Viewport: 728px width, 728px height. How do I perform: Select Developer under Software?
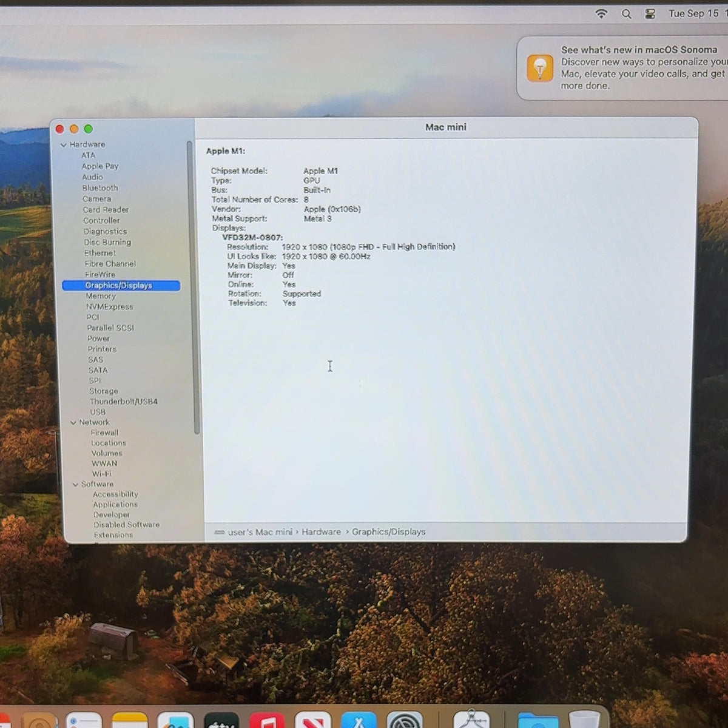pyautogui.click(x=112, y=515)
